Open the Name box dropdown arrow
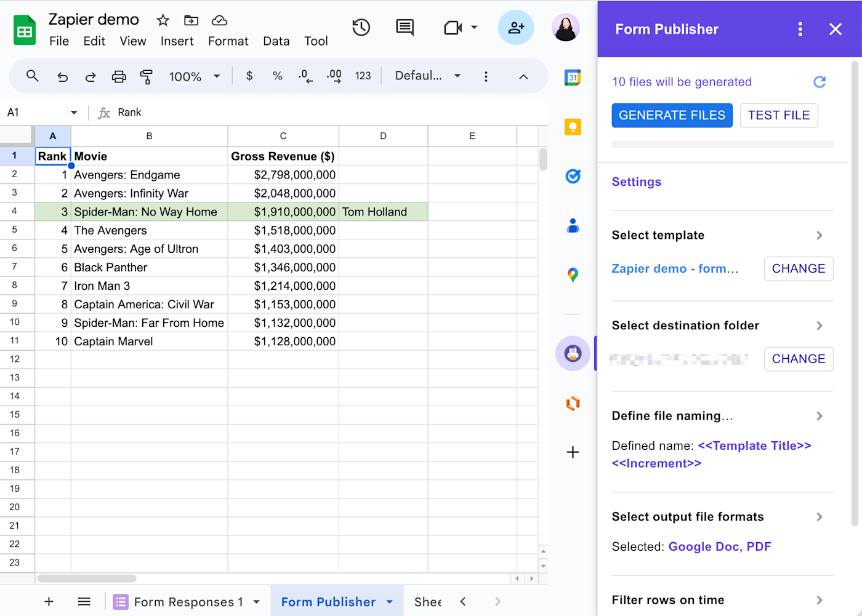862x616 pixels. pyautogui.click(x=74, y=113)
